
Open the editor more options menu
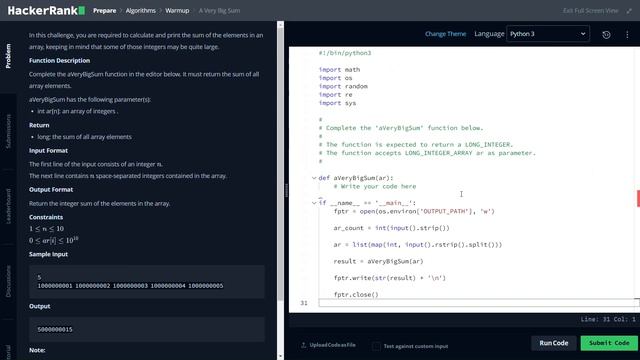click(x=627, y=35)
